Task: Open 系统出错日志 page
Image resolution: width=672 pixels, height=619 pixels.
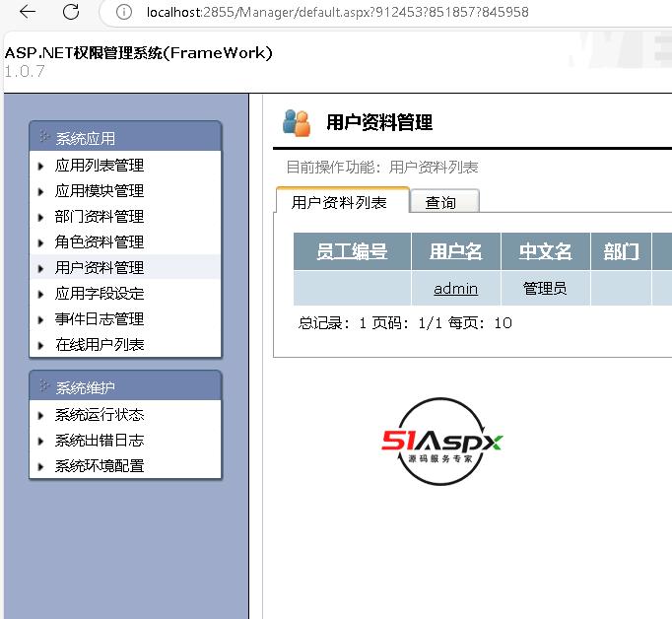Action: (99, 441)
